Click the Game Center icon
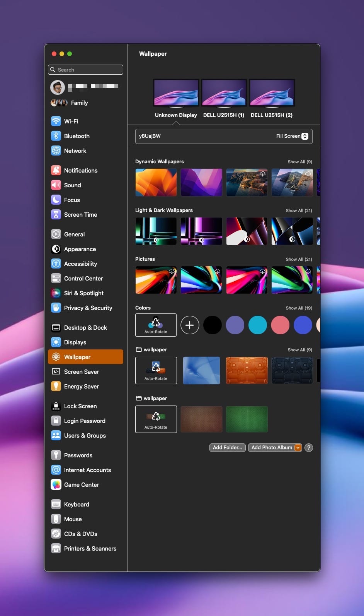Viewport: 364px width, 616px height. [x=56, y=484]
